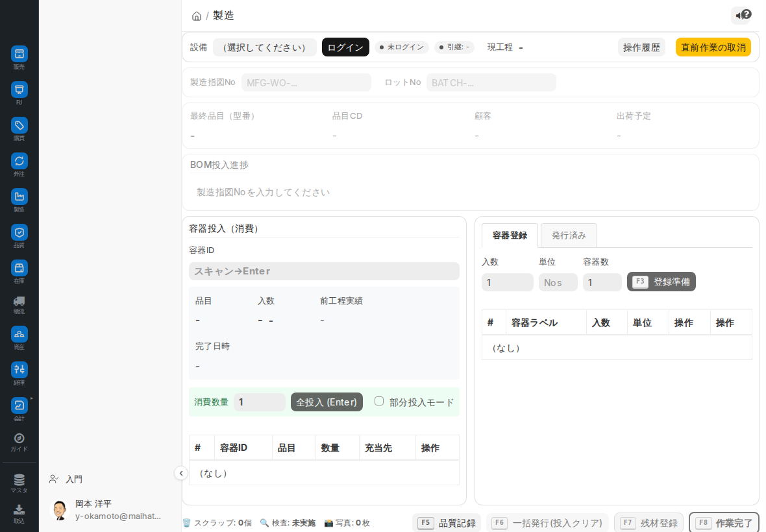Viewport: 766px width, 532px height.
Task: Click the スクラップ trash status icon
Action: [186, 523]
